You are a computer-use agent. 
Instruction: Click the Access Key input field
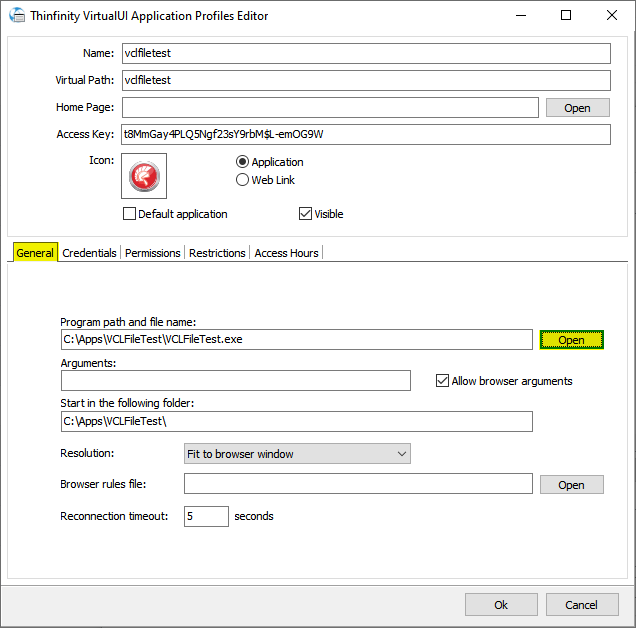pyautogui.click(x=366, y=134)
